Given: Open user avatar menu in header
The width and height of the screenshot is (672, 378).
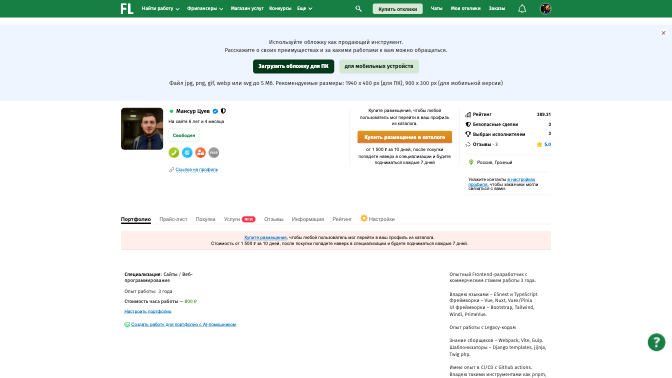Looking at the screenshot, I should coord(545,9).
